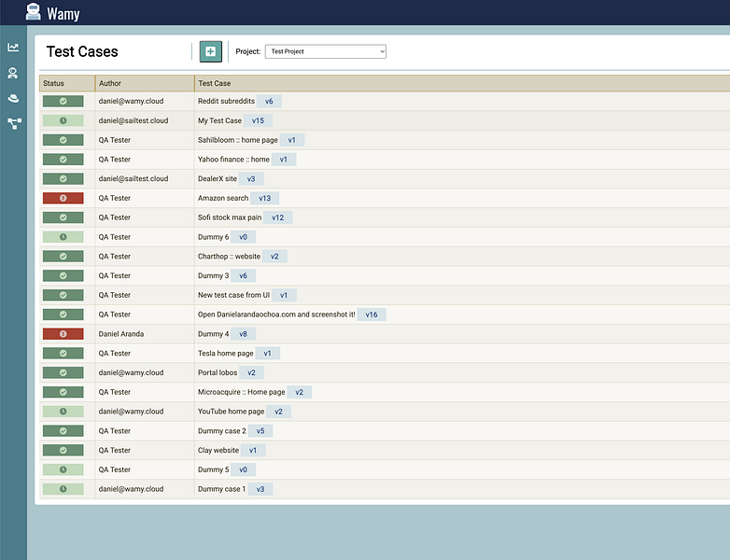Select 'Clay website' test case
Image resolution: width=730 pixels, height=560 pixels.
pyautogui.click(x=218, y=450)
